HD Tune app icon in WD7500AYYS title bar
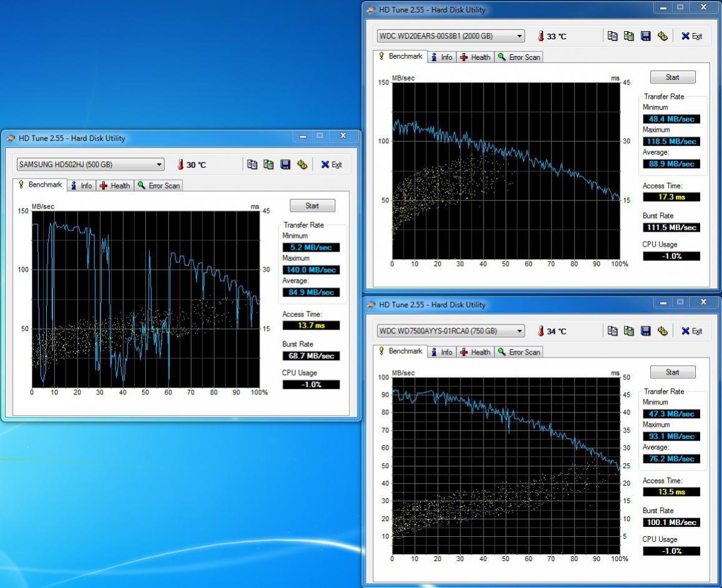The image size is (722, 588). [371, 305]
